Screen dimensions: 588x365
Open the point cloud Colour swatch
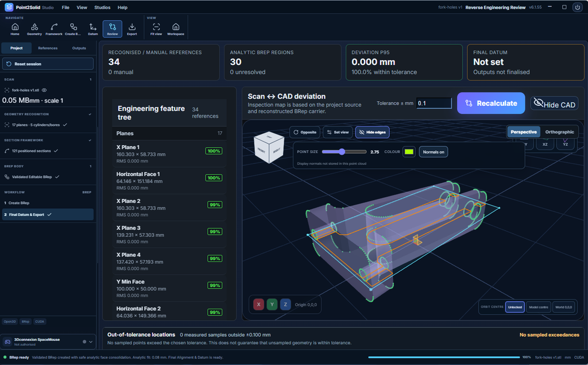[409, 152]
